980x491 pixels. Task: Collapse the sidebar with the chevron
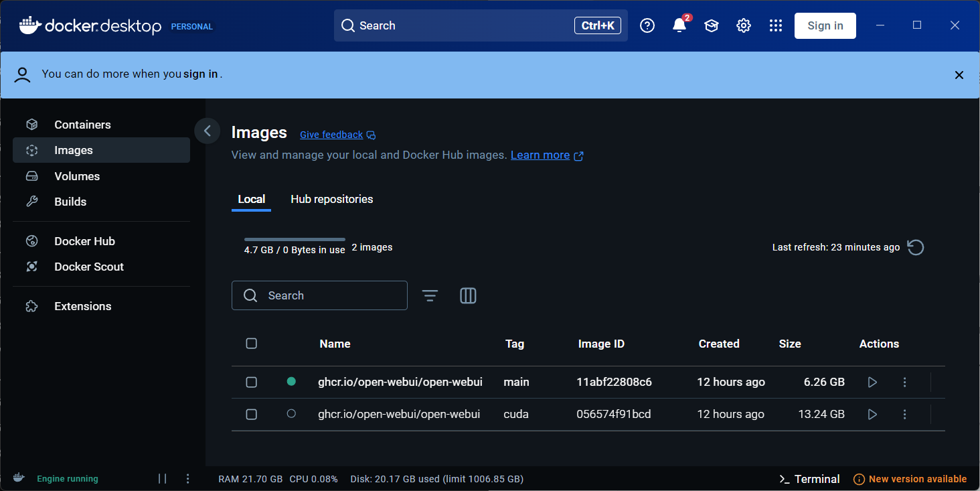(x=207, y=131)
